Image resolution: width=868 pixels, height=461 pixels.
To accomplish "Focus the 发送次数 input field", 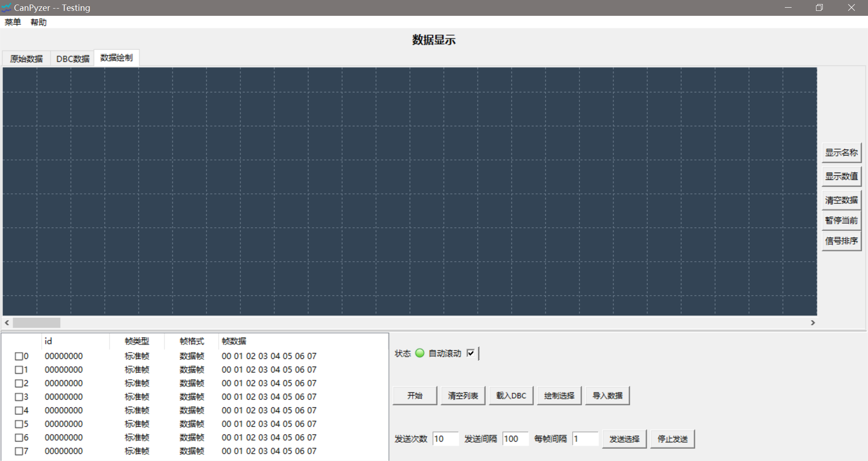I will click(446, 439).
